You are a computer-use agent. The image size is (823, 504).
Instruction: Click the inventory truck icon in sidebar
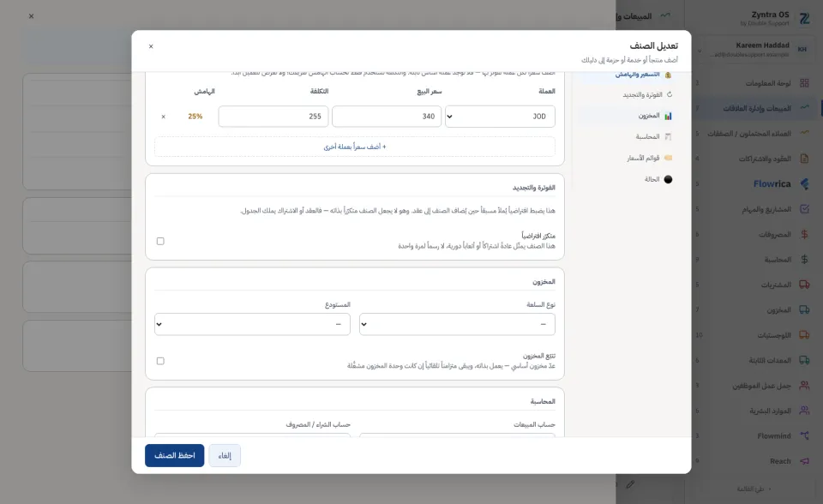[804, 309]
